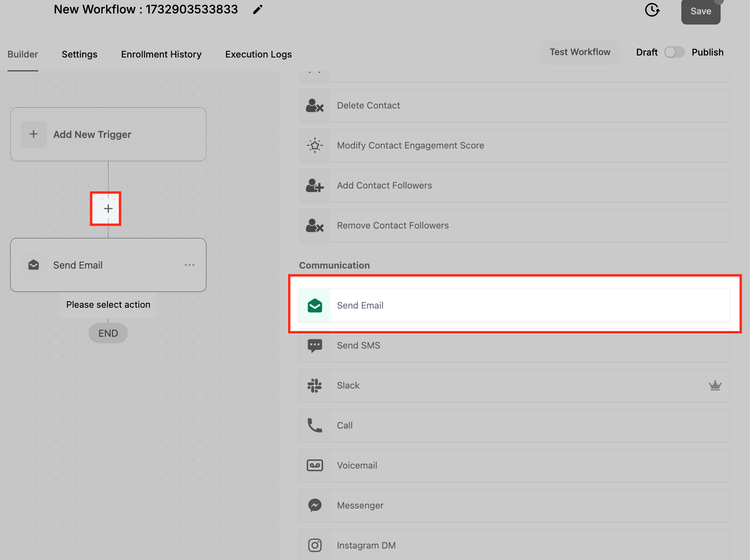
Task: Select the Slack action icon
Action: pos(315,385)
